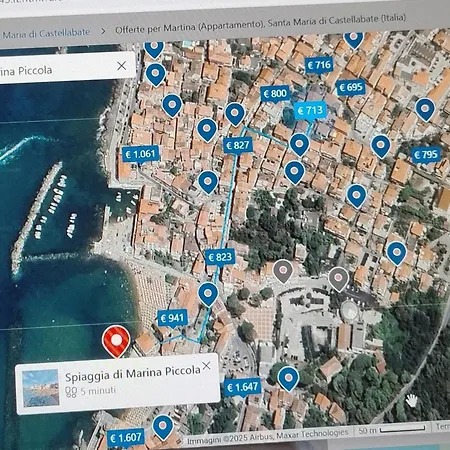450x450 pixels.
Task: Click the € 695 price marker
Action: (x=351, y=88)
